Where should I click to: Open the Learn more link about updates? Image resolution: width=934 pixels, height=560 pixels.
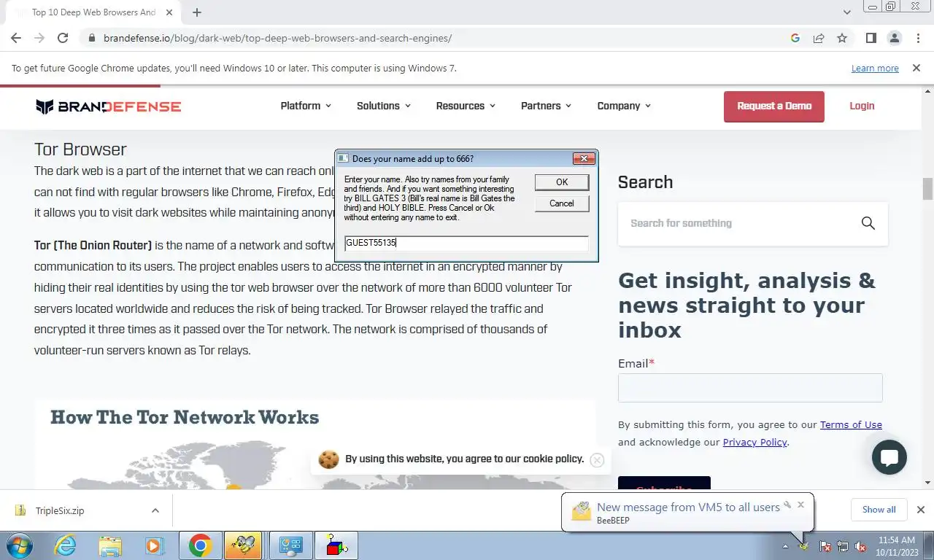875,69
